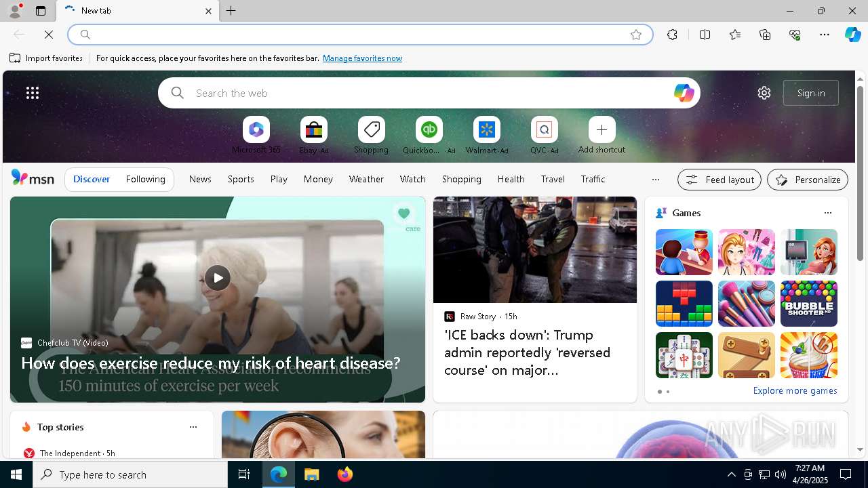Launch Firefox from the taskbar
Viewport: 868px width, 488px height.
(345, 474)
